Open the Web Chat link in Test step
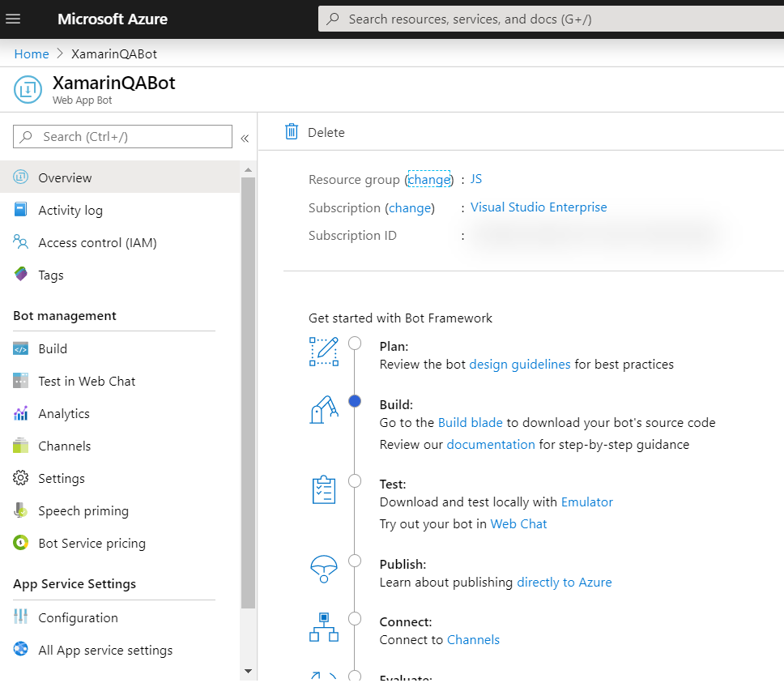The height and width of the screenshot is (683, 784). click(518, 523)
